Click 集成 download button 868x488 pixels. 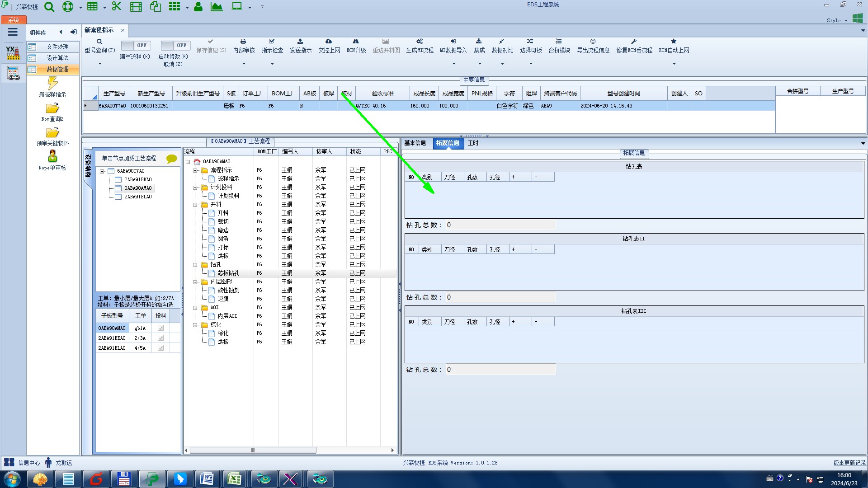[479, 46]
